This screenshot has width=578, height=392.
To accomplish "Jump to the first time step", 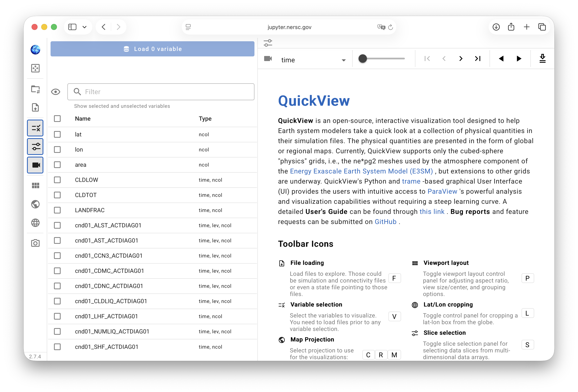I will pyautogui.click(x=427, y=59).
